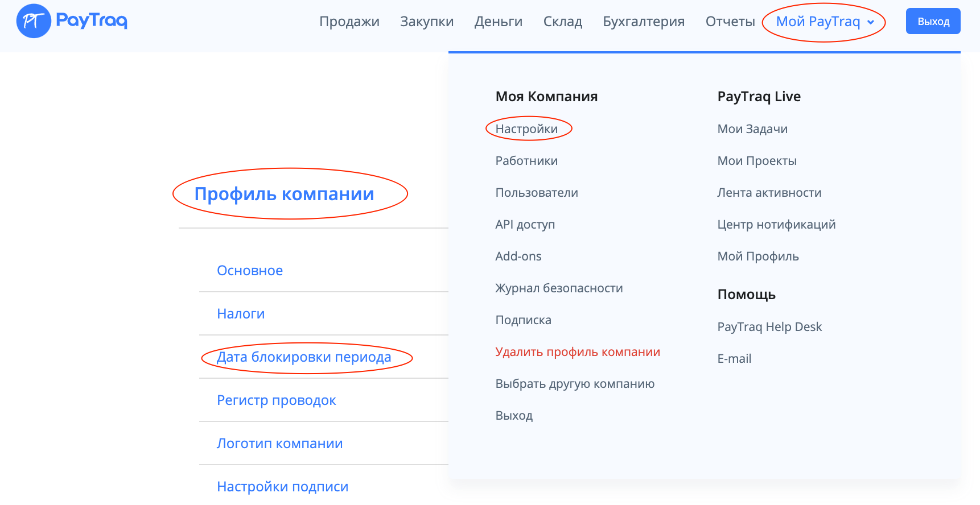The width and height of the screenshot is (980, 505).
Task: Open the Основное profile section
Action: [250, 271]
